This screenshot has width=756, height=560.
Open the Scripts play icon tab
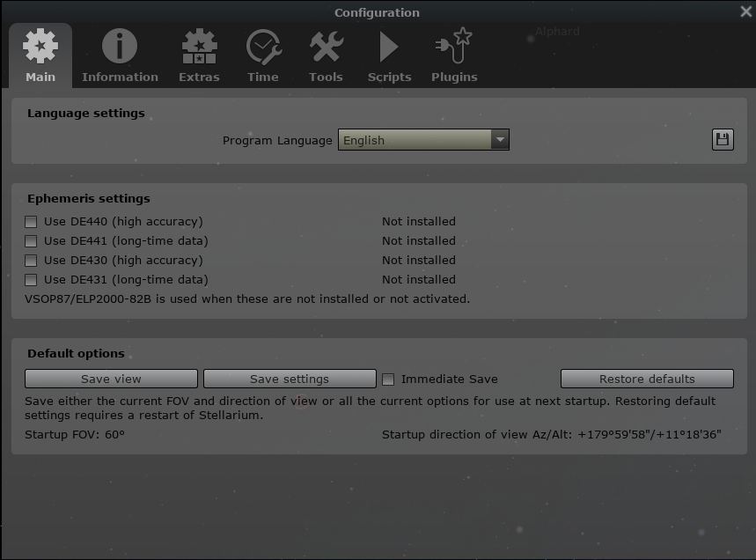[389, 55]
